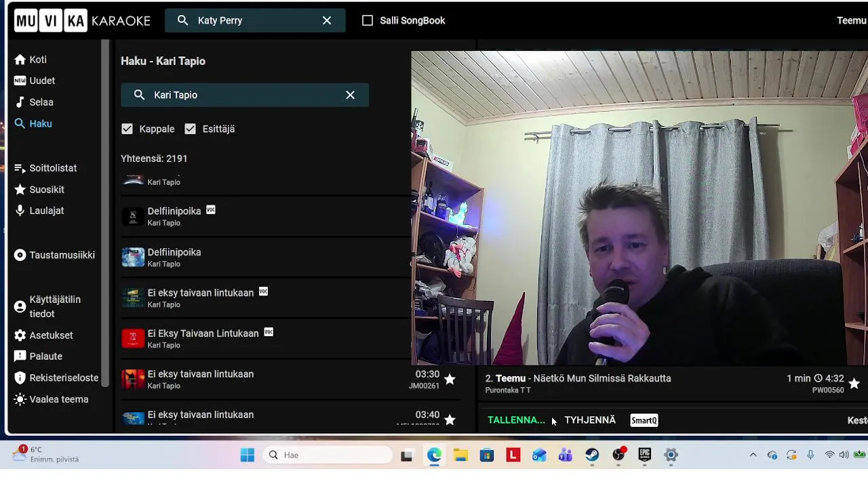Open Teemu user menu
Image resolution: width=868 pixels, height=488 pixels.
click(x=852, y=20)
